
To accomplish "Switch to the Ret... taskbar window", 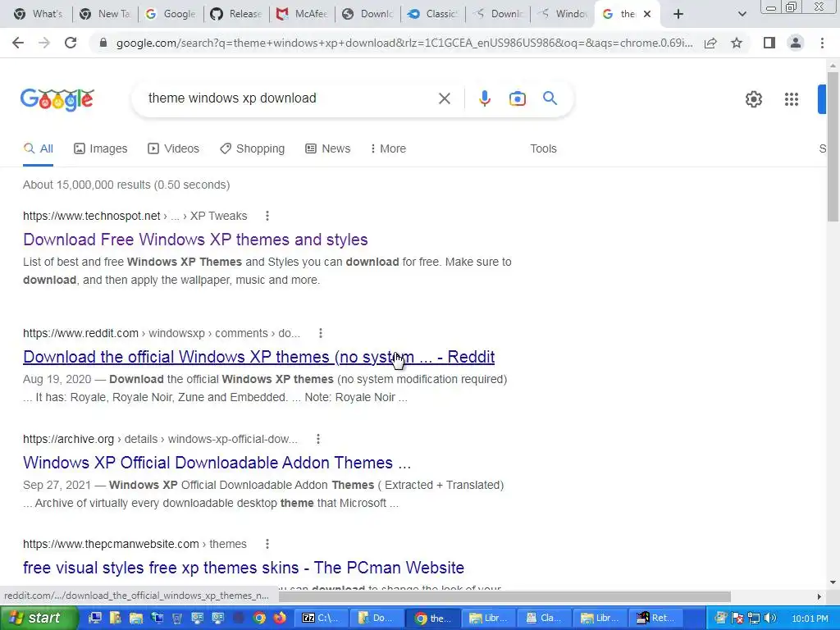I will coord(655,619).
